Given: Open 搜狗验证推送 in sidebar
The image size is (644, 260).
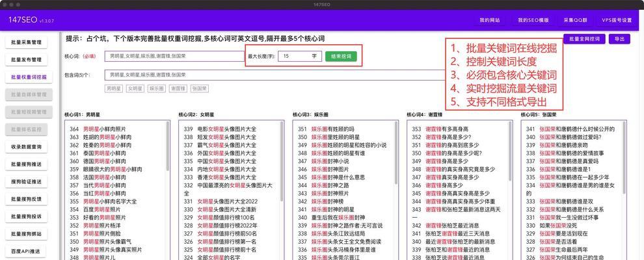Looking at the screenshot, I should coord(29,181).
